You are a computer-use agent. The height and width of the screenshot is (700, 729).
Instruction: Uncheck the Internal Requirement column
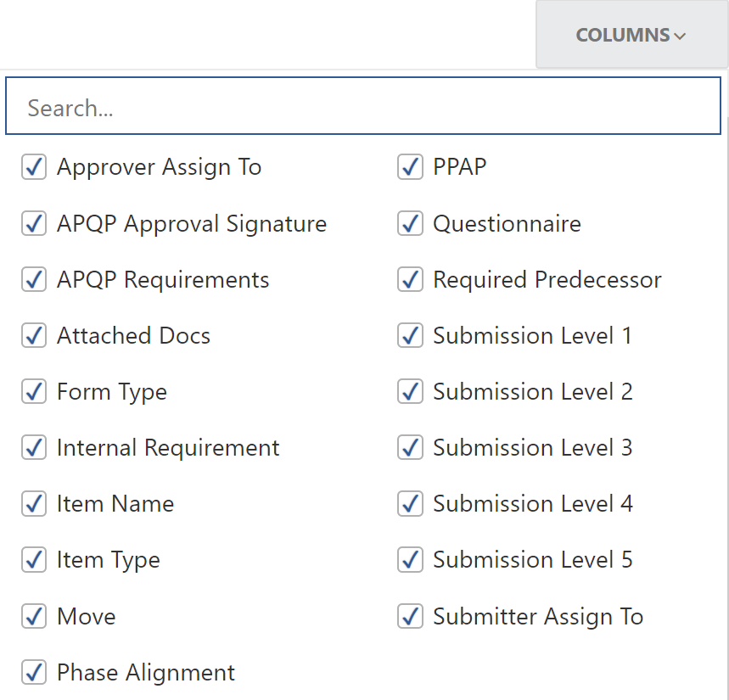coord(33,447)
